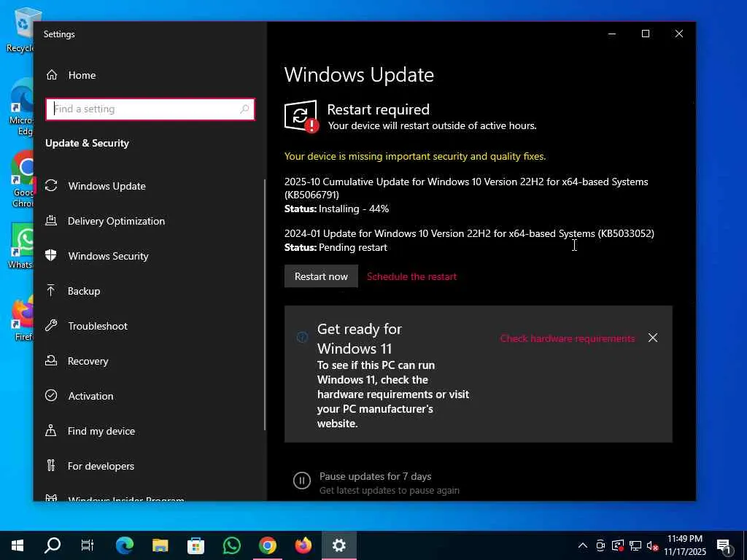Click the Backup upload arrow icon

(51, 290)
